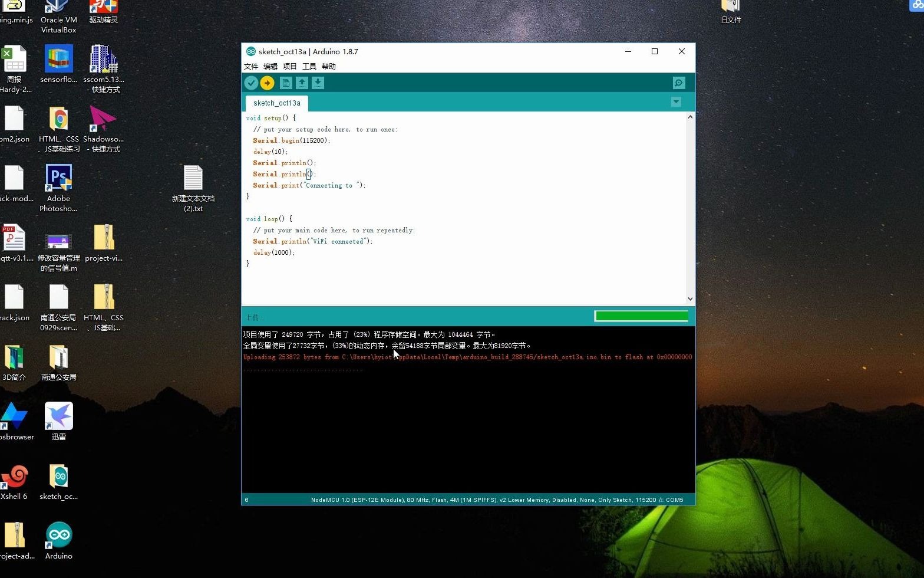Click the NodeMCU board status bar text
This screenshot has width=924, height=578.
[497, 500]
